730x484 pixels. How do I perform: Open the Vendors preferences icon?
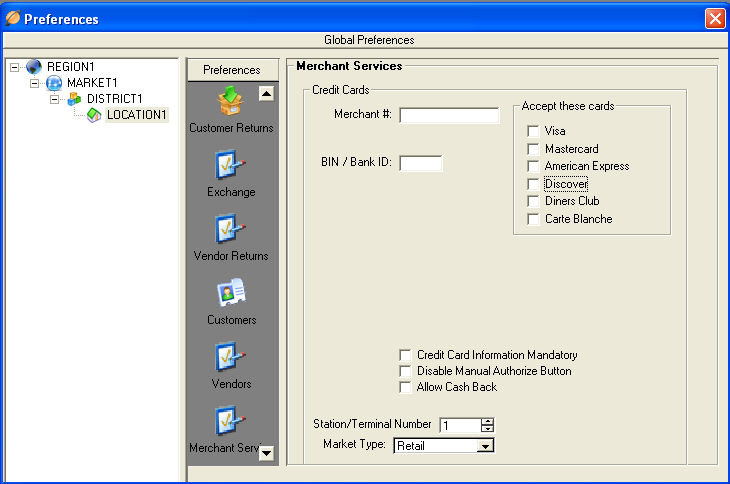click(230, 356)
